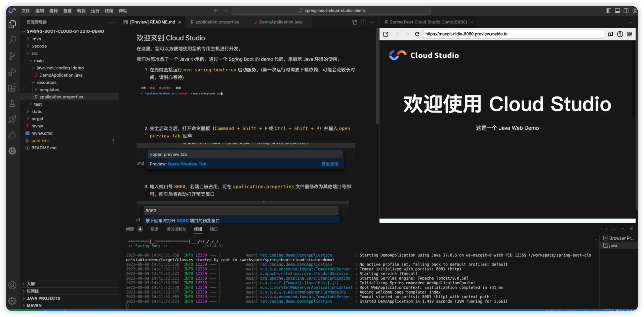Go forward using the title bar arrow

point(225,11)
